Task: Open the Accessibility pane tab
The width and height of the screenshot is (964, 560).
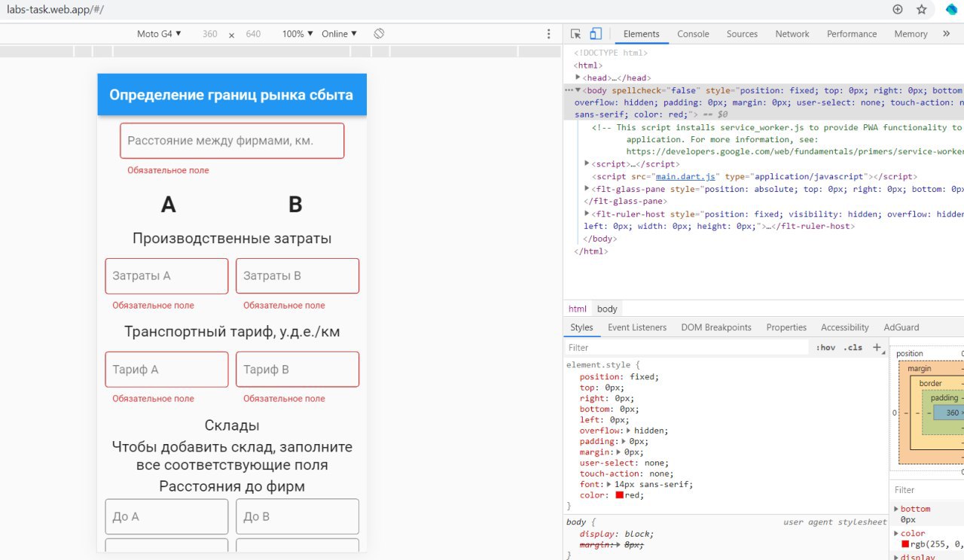Action: tap(844, 327)
